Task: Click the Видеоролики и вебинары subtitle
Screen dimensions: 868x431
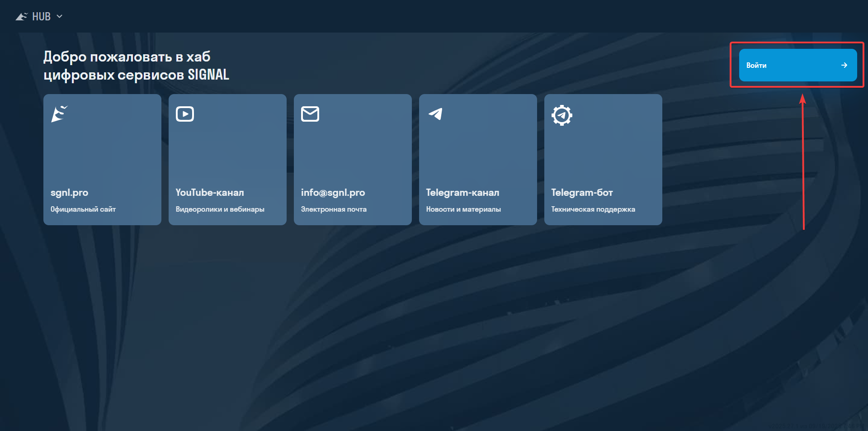Action: (220, 209)
